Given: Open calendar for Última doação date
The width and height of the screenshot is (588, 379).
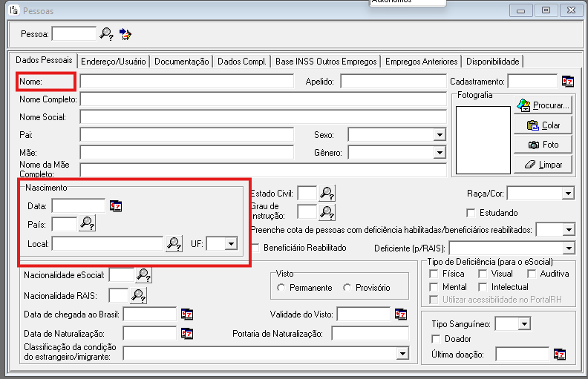Looking at the screenshot, I should [559, 355].
